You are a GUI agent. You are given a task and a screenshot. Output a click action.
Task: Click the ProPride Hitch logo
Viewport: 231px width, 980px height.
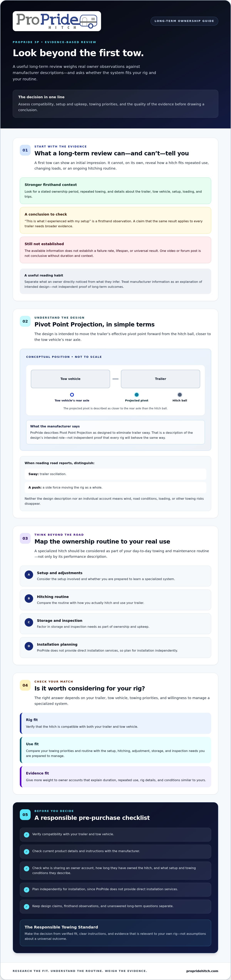[x=57, y=21]
